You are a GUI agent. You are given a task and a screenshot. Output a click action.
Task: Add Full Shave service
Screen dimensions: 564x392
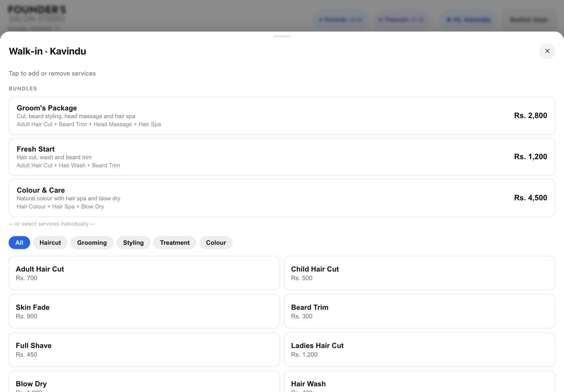pos(144,349)
